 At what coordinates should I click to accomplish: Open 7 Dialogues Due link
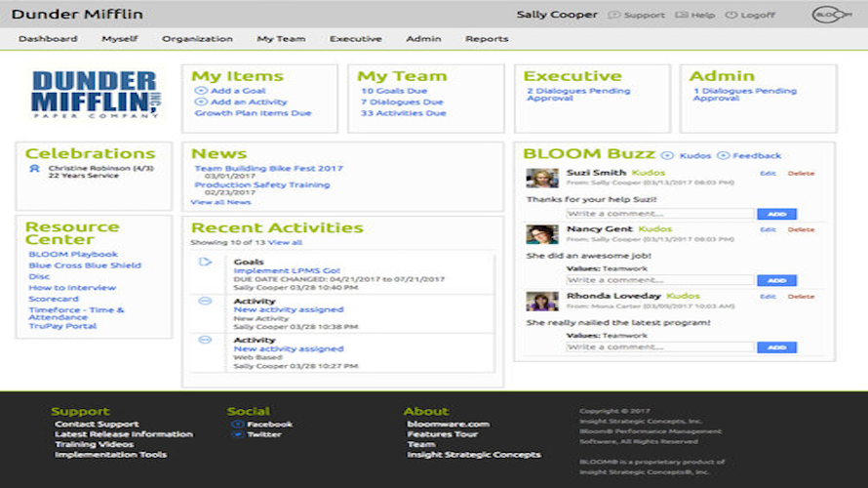point(402,102)
